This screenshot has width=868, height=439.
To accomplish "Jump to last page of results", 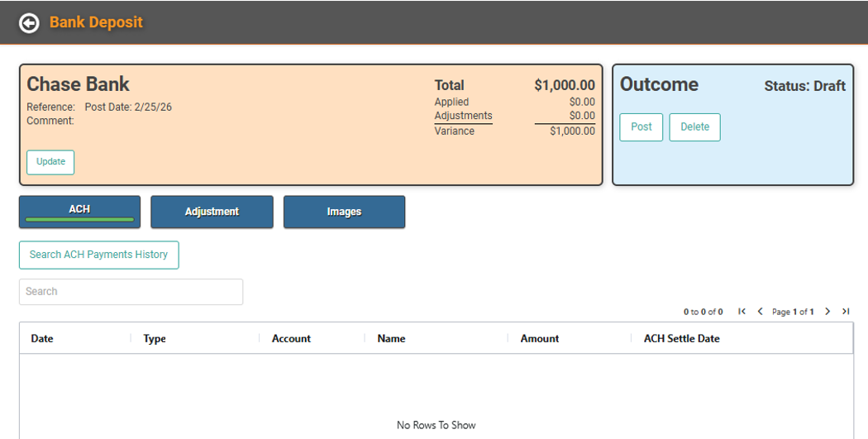I will (x=846, y=312).
